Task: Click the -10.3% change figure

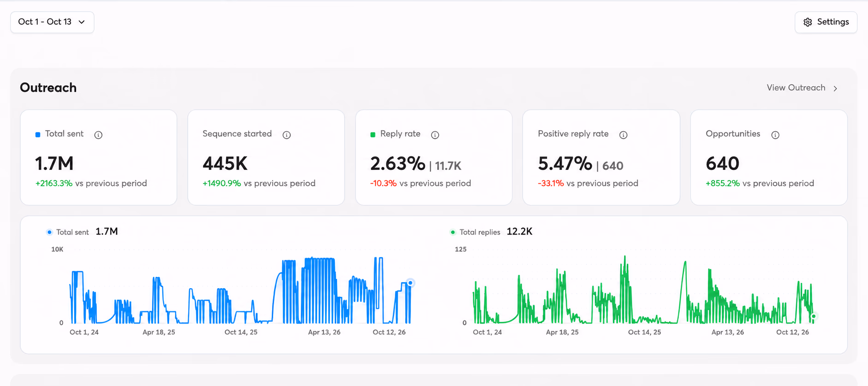Action: pos(383,183)
